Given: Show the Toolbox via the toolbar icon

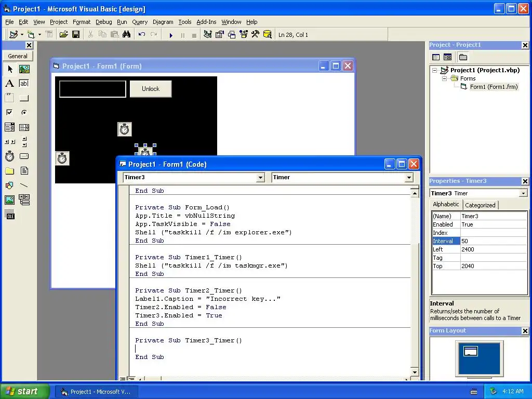Looking at the screenshot, I should coord(256,35).
